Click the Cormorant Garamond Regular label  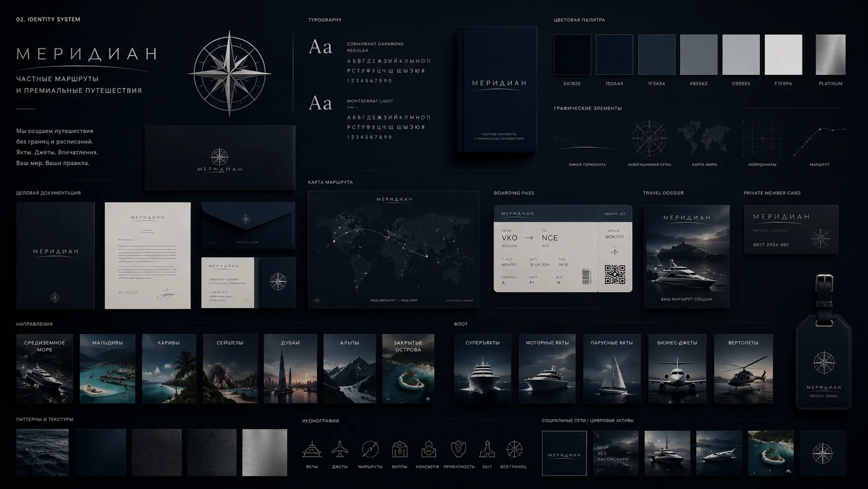click(375, 47)
